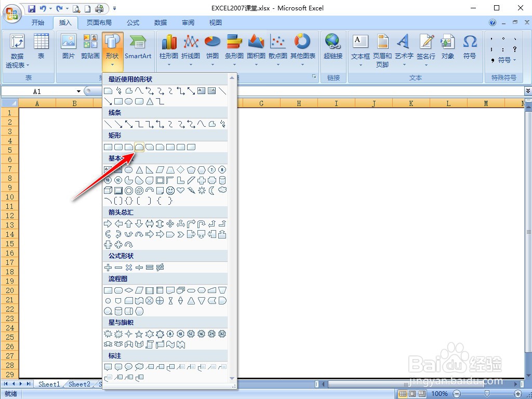The image size is (532, 399).
Task: Switch to Page Layout view button
Action: (x=412, y=394)
